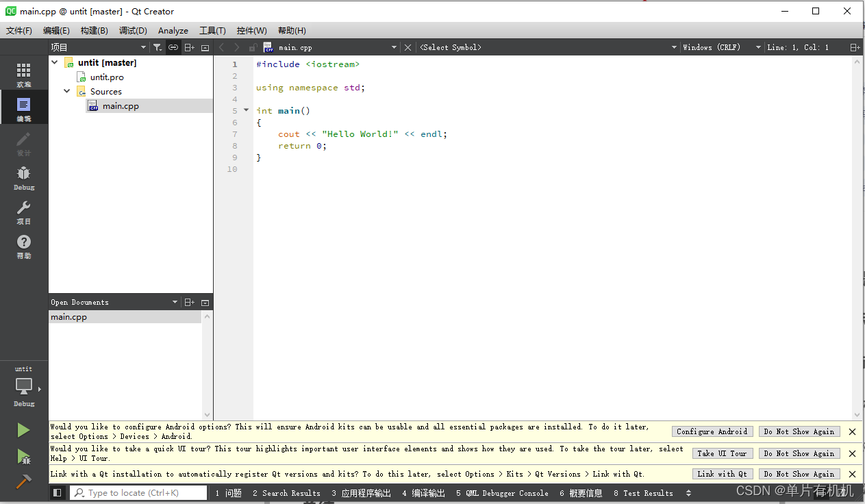This screenshot has height=504, width=865.
Task: Collapse the Sources folder
Action: 67,91
